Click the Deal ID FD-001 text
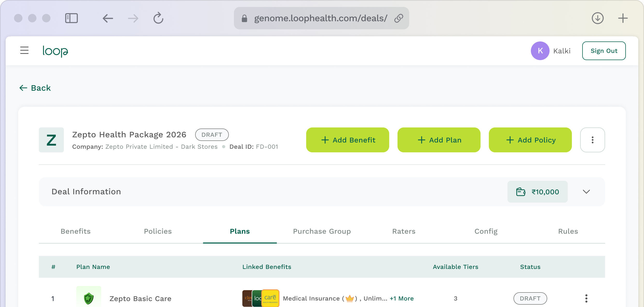 coord(254,147)
